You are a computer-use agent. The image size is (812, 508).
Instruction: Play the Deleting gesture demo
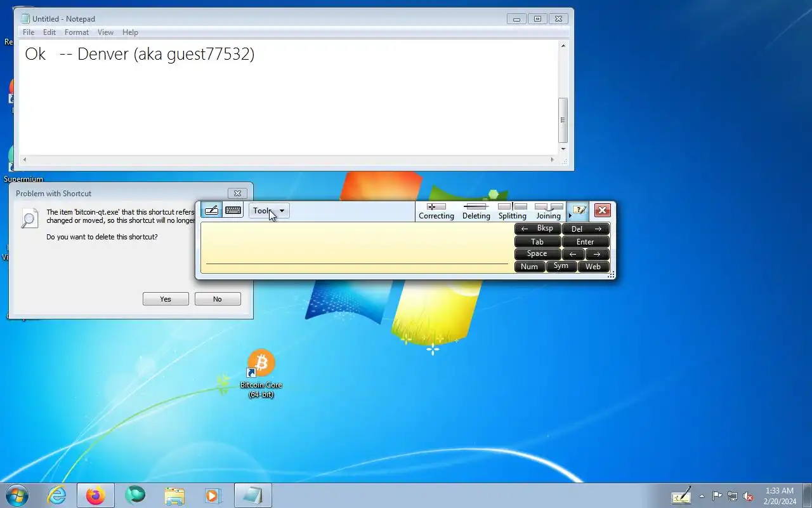(x=476, y=211)
